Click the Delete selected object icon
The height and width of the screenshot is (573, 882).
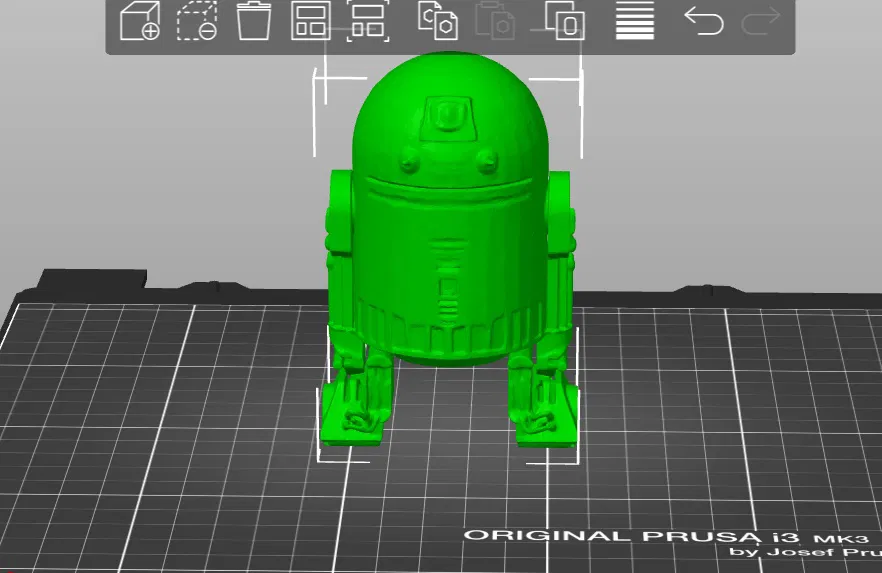pyautogui.click(x=197, y=21)
